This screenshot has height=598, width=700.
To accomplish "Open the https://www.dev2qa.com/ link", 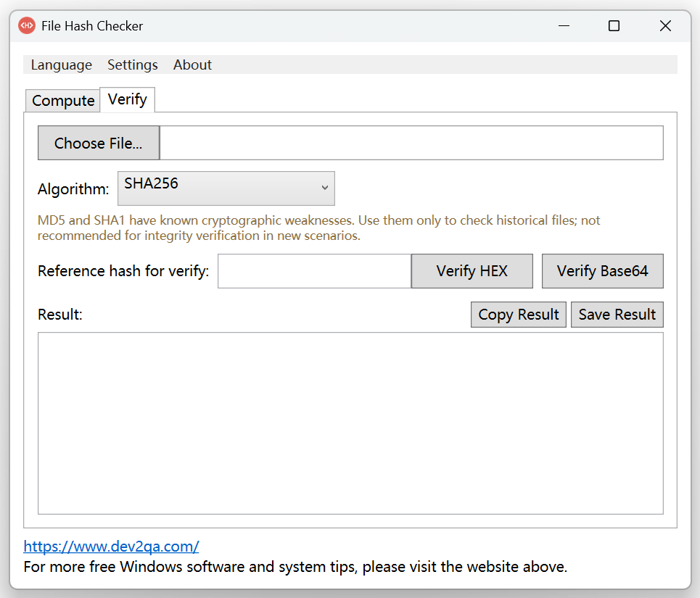I will [x=111, y=547].
